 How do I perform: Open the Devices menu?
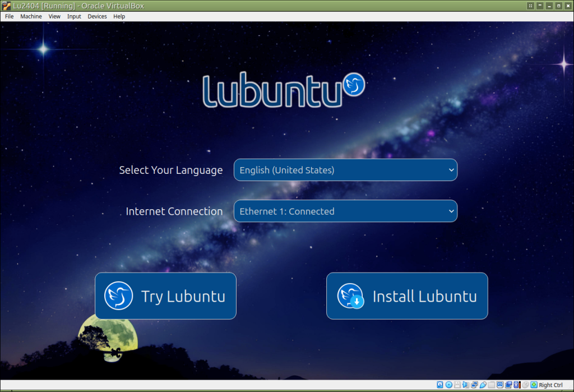[x=97, y=16]
